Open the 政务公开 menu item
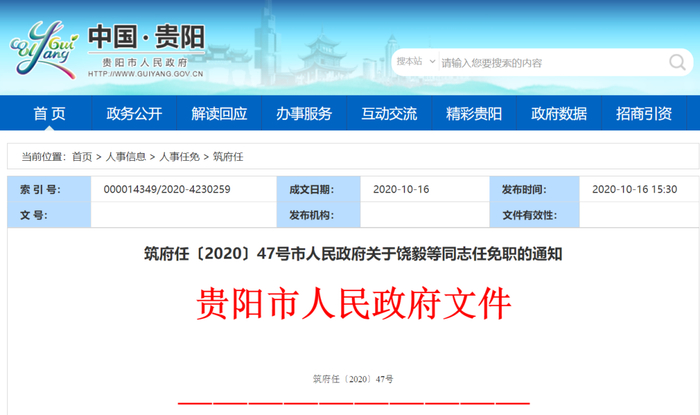 pyautogui.click(x=134, y=113)
